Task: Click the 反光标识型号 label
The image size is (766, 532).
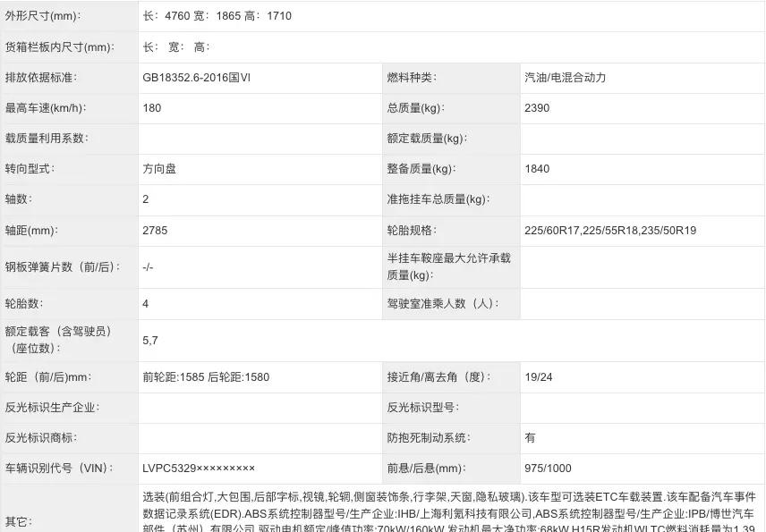Action: (423, 408)
